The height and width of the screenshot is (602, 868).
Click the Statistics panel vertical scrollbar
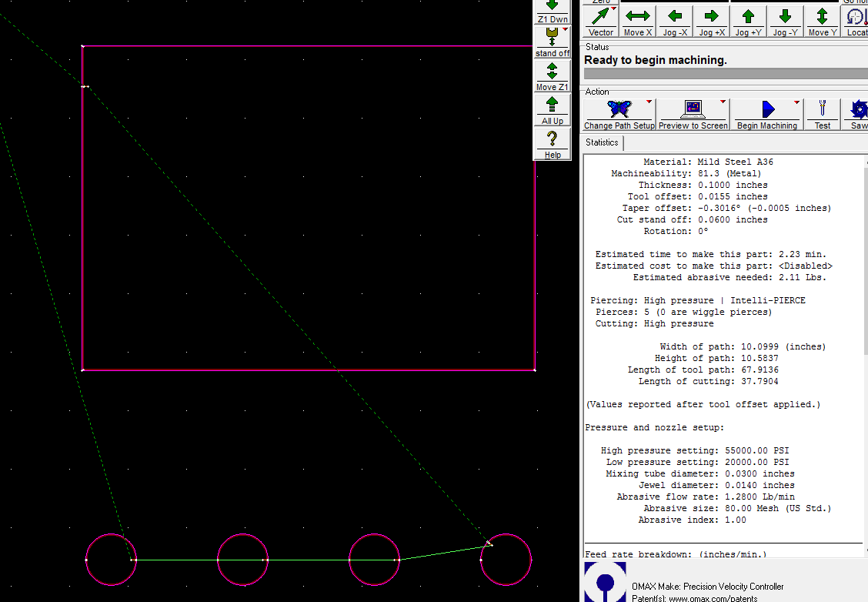(x=865, y=354)
